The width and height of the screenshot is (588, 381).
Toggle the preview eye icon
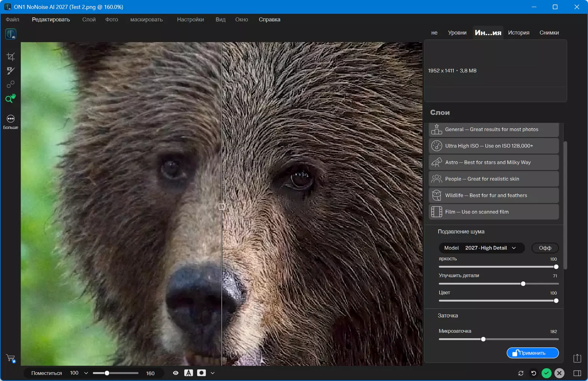176,373
